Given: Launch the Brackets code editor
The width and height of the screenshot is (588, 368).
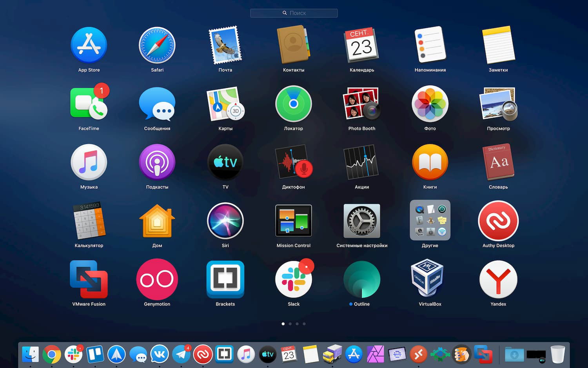Looking at the screenshot, I should click(x=225, y=279).
